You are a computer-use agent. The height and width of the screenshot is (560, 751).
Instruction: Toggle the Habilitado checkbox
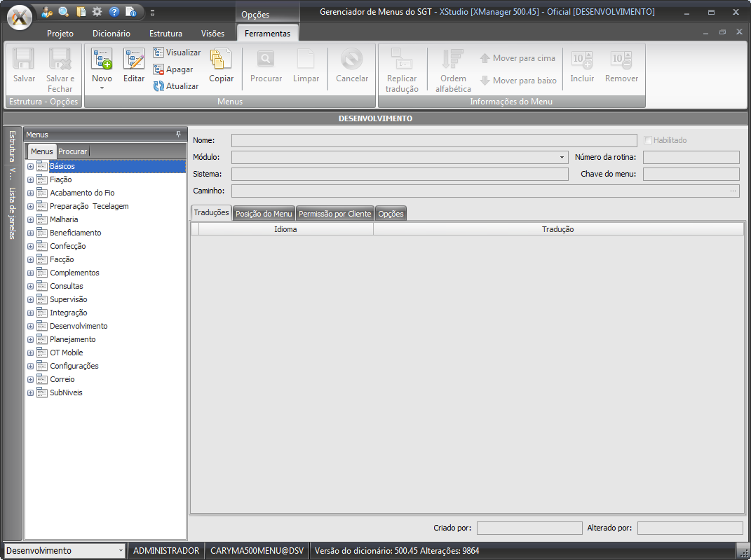point(647,140)
